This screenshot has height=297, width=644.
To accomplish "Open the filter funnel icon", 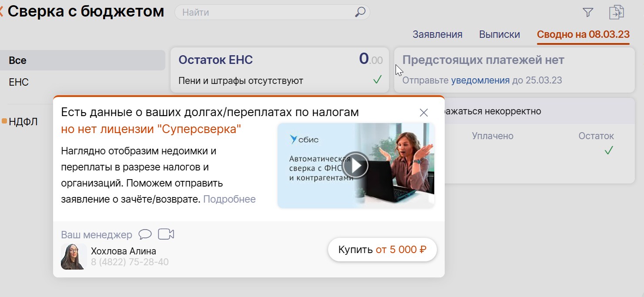I will pyautogui.click(x=588, y=13).
